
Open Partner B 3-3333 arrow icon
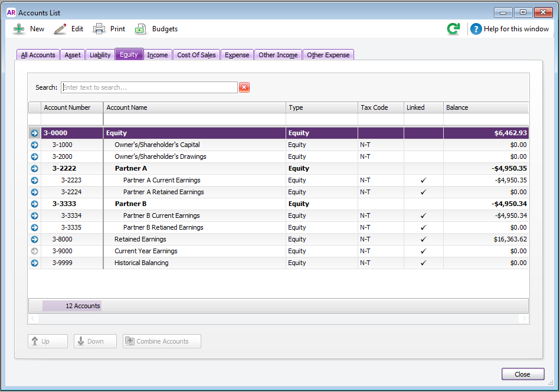pyautogui.click(x=34, y=204)
